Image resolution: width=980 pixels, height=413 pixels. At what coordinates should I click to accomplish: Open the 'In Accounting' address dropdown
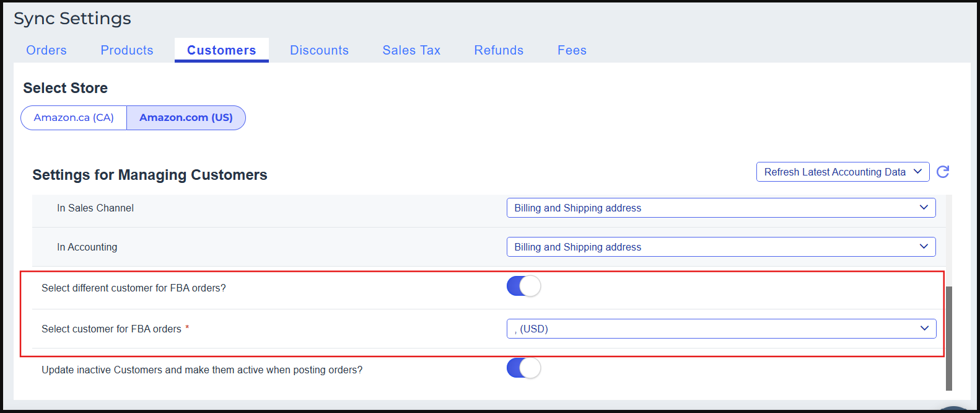pos(721,247)
